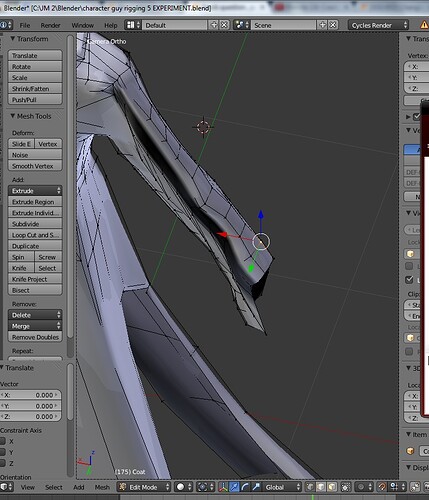The height and width of the screenshot is (500, 429).
Task: Toggle the snap magnet icon
Action: tap(382, 487)
